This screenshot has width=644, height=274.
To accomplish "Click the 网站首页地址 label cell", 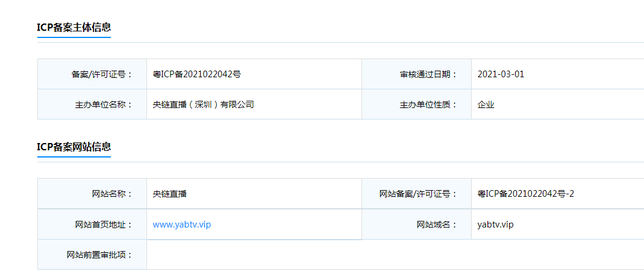I will (x=92, y=225).
